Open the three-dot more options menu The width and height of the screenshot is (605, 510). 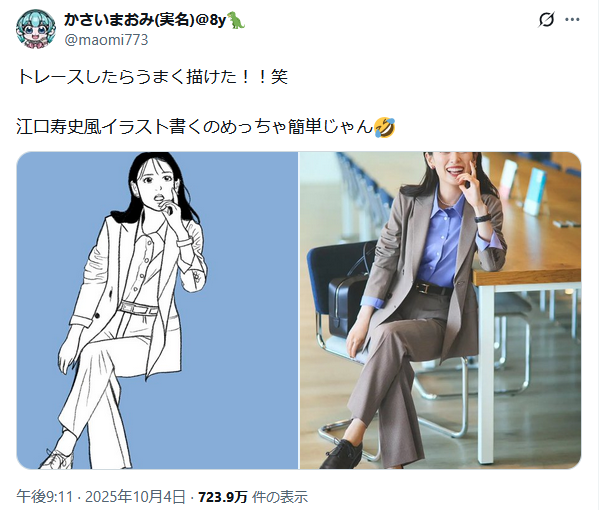572,19
